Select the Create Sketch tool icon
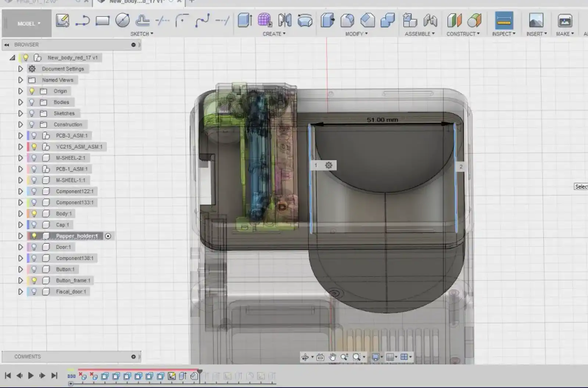 click(62, 21)
